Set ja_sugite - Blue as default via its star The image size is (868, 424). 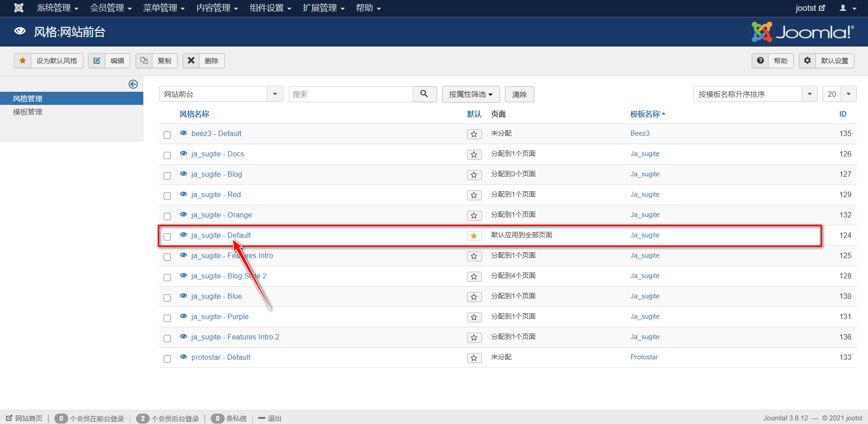(x=474, y=297)
